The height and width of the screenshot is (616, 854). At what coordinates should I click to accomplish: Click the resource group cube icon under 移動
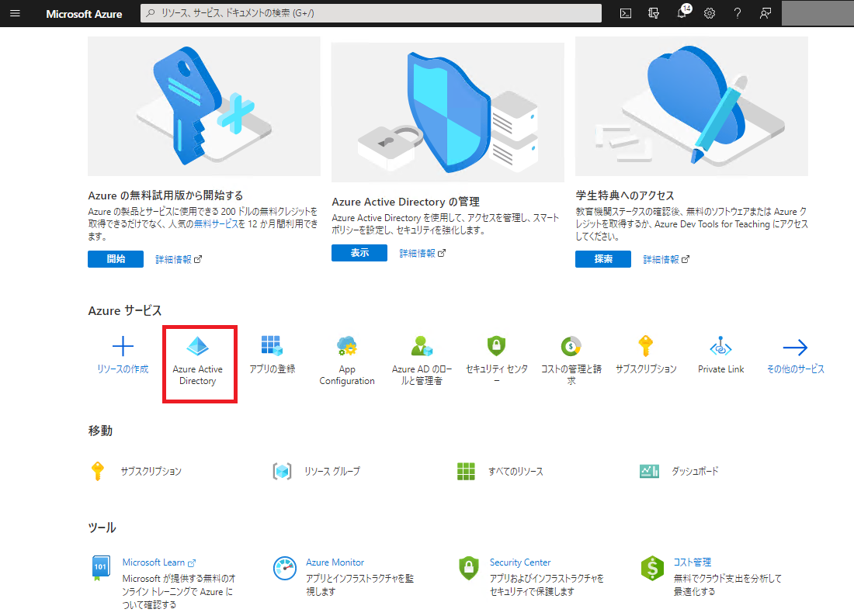pos(282,471)
